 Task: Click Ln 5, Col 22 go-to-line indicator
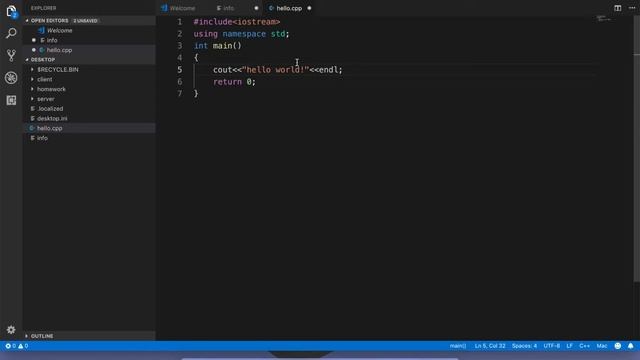click(x=490, y=346)
